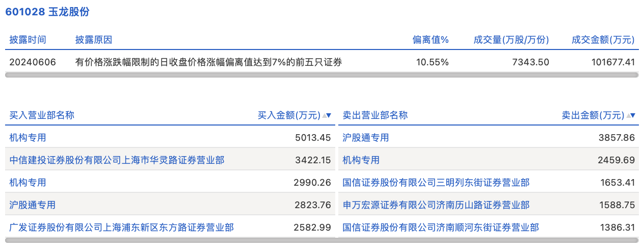Open 申万宏源证券济南历山路证券营业部 link
644x250 pixels.
[436, 205]
